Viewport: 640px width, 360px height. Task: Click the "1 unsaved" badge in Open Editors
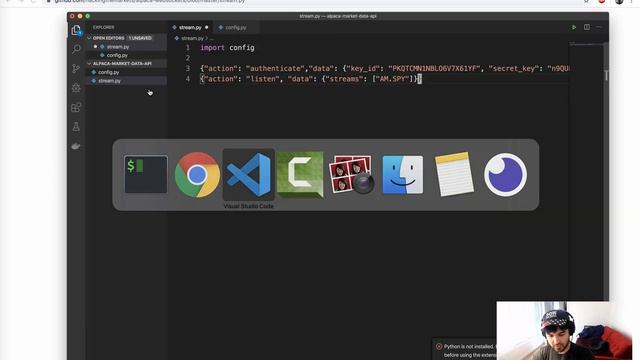pyautogui.click(x=140, y=38)
